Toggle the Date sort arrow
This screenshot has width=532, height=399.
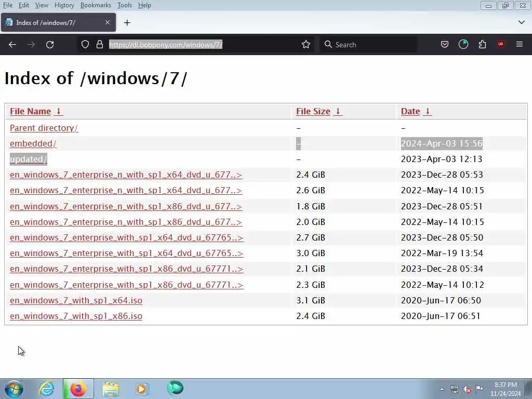click(x=428, y=111)
